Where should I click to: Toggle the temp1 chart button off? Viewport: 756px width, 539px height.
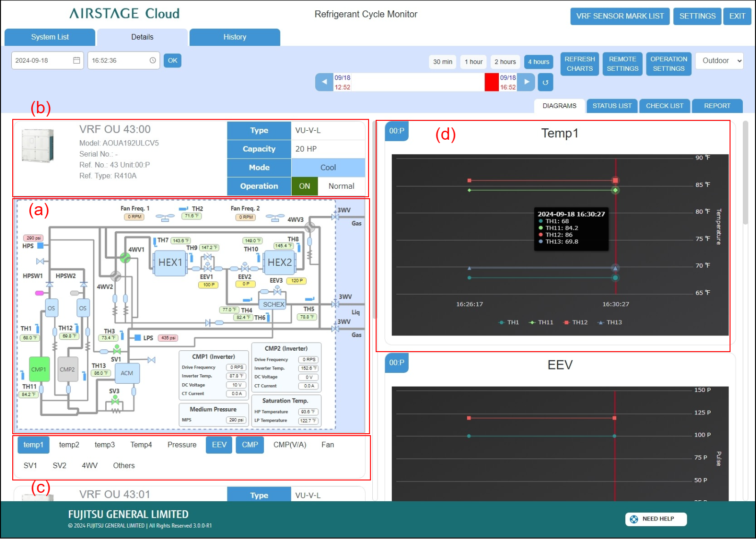pyautogui.click(x=33, y=445)
